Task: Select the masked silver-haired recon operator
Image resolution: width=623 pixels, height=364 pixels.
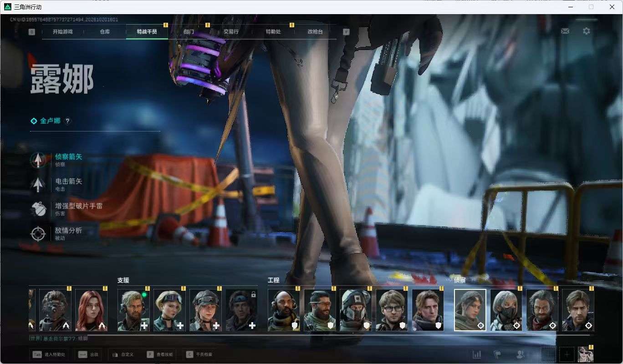Action: pyautogui.click(x=506, y=310)
